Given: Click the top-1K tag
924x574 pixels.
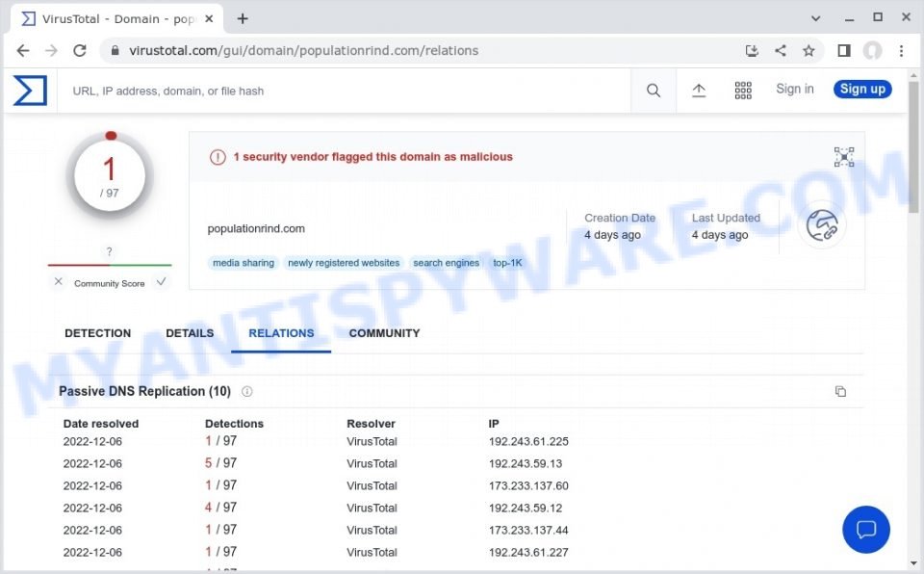Looking at the screenshot, I should (507, 263).
